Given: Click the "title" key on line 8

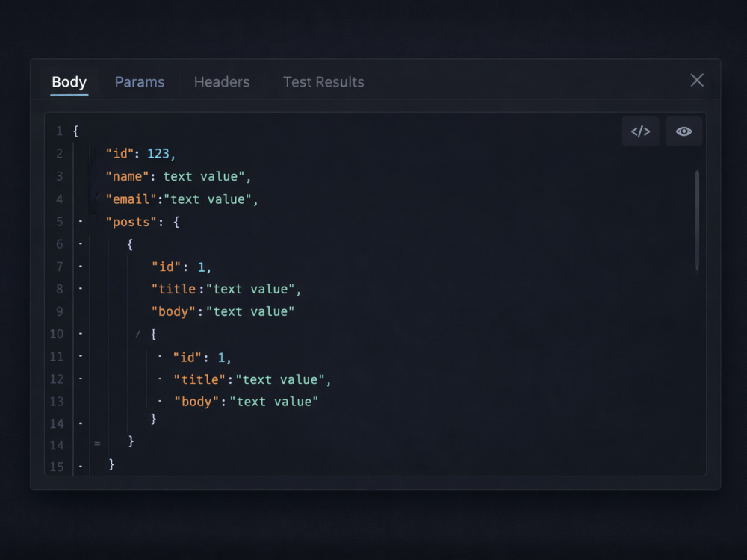Looking at the screenshot, I should tap(174, 289).
